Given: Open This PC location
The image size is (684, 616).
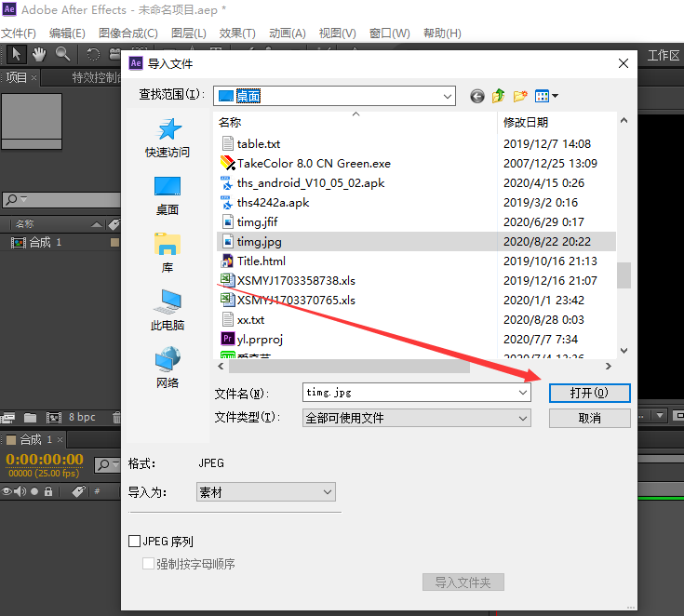Looking at the screenshot, I should tap(168, 310).
